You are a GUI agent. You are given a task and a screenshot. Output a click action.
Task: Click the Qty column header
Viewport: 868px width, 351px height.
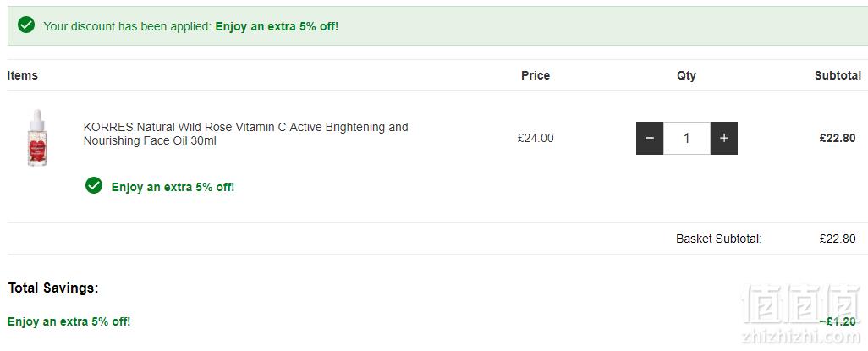tap(686, 76)
